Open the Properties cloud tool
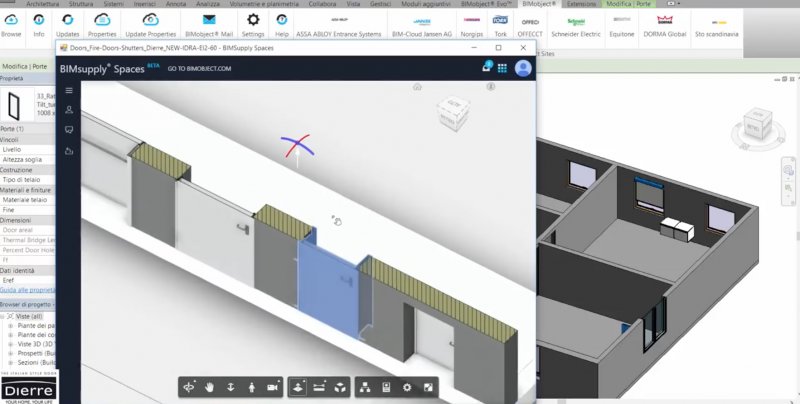Image resolution: width=800 pixels, height=404 pixels. click(x=102, y=24)
